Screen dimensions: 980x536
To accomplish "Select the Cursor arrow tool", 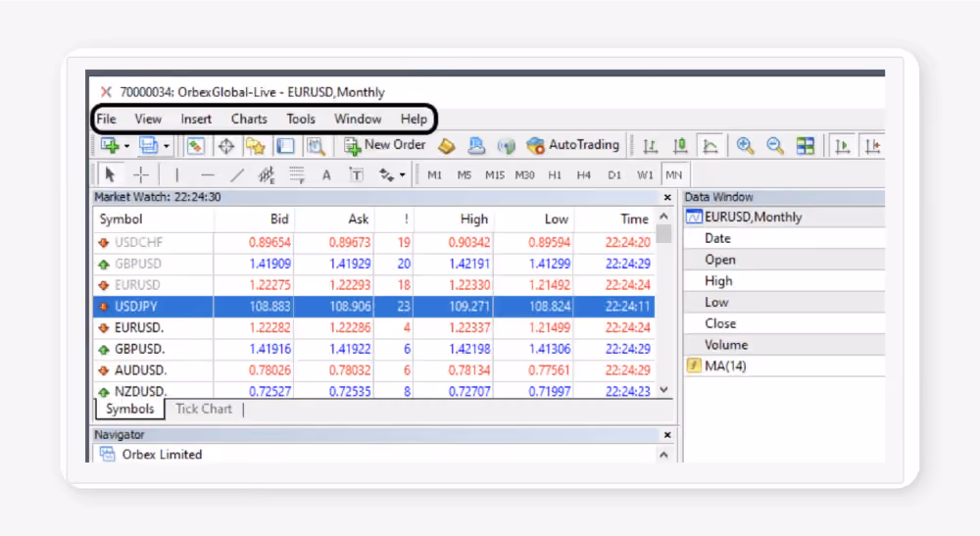I will click(110, 175).
